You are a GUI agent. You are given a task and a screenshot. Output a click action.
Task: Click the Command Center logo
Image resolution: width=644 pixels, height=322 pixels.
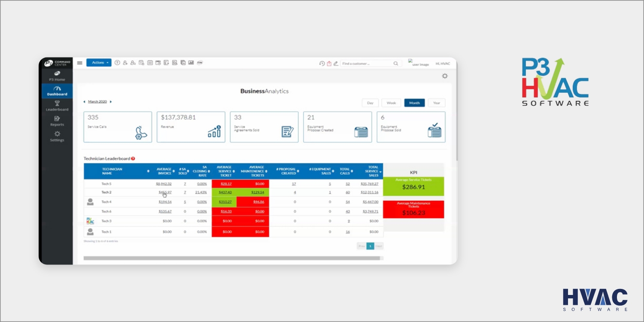[x=57, y=63]
